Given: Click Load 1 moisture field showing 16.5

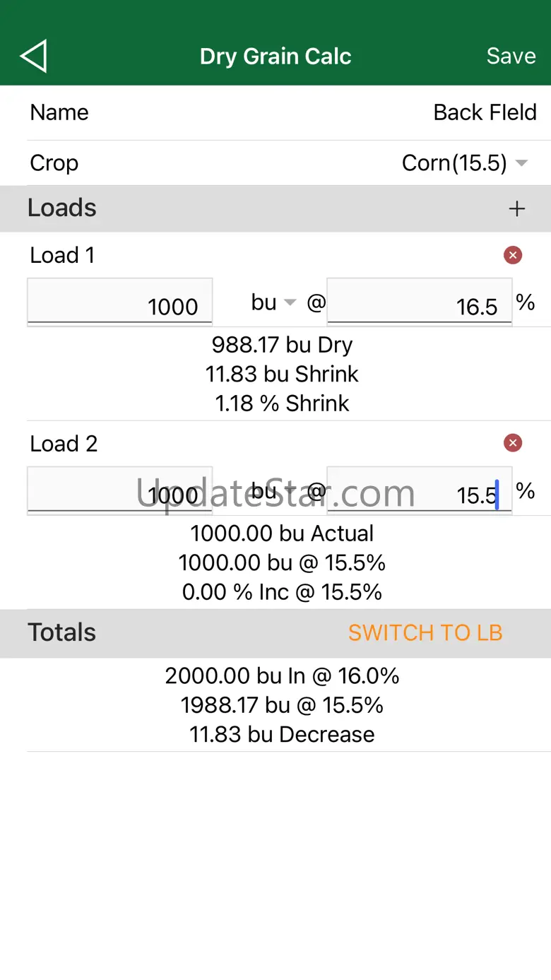Looking at the screenshot, I should tap(419, 302).
